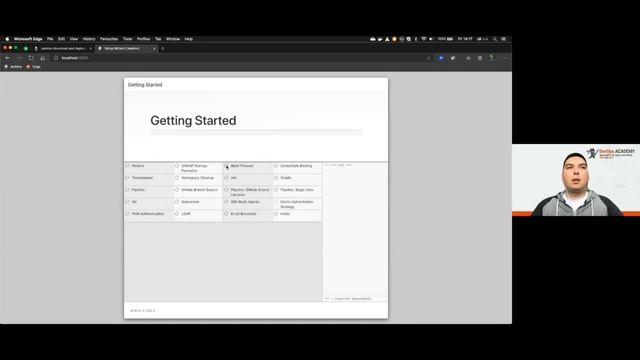Open the Jenkins bookmark
The width and height of the screenshot is (640, 360).
[13, 67]
